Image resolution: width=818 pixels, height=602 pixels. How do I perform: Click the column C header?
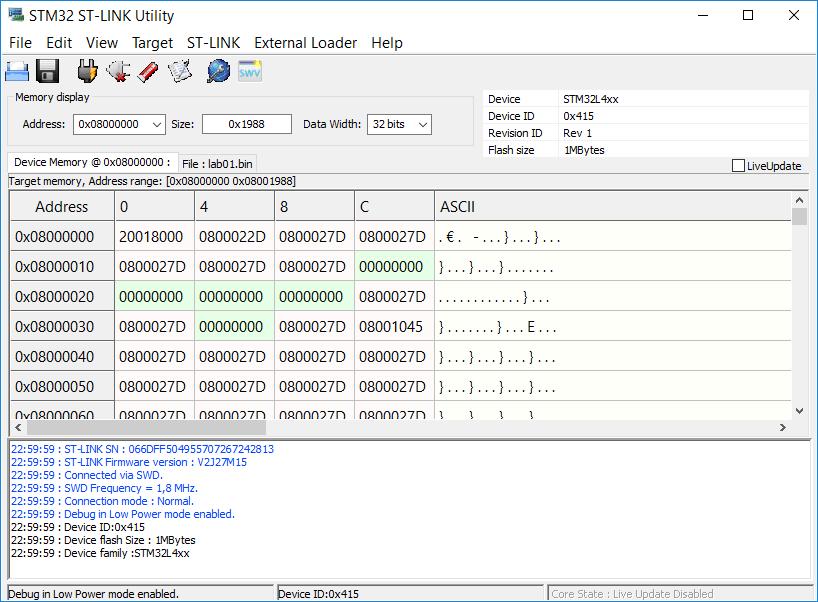(x=394, y=207)
